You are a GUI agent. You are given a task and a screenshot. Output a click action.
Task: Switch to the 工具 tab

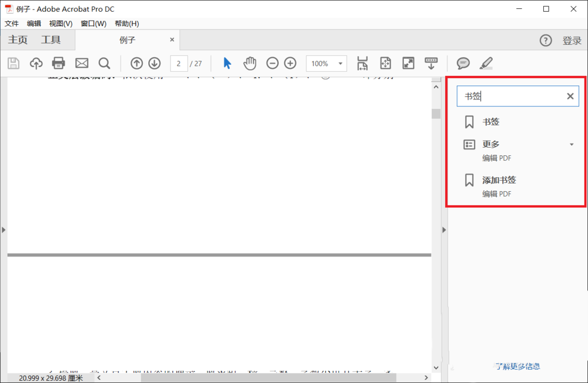pos(51,40)
